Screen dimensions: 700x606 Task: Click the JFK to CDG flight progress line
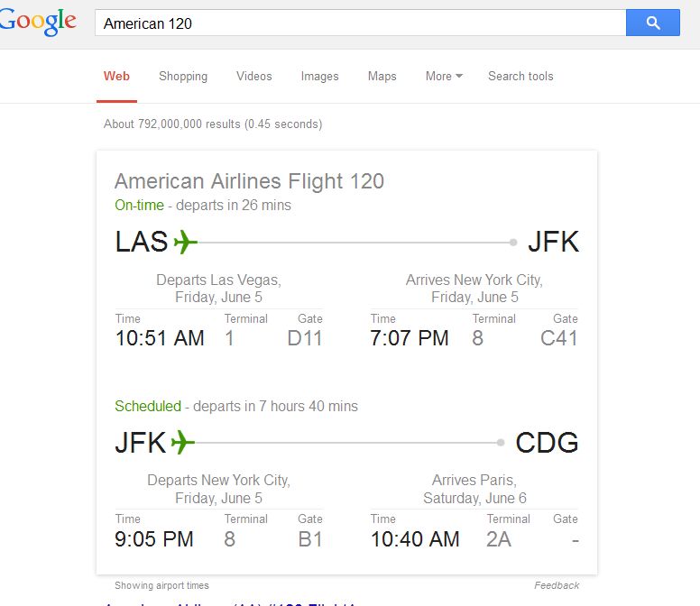coord(347,442)
